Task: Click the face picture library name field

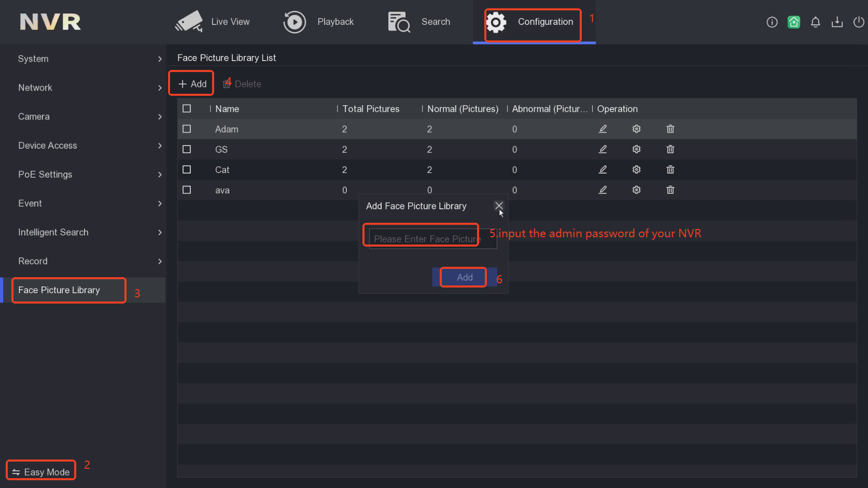Action: point(432,239)
